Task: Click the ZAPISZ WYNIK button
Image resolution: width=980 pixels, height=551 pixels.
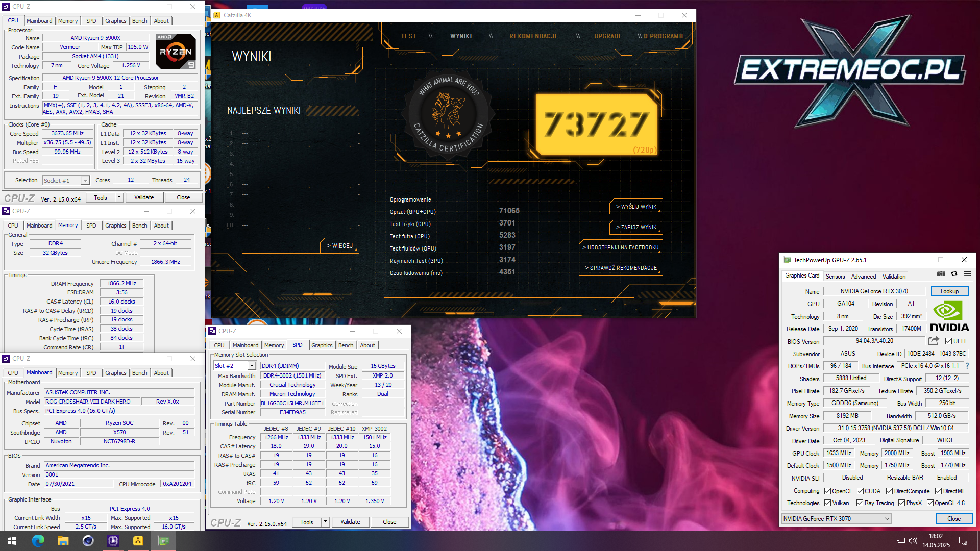Action: (x=636, y=227)
